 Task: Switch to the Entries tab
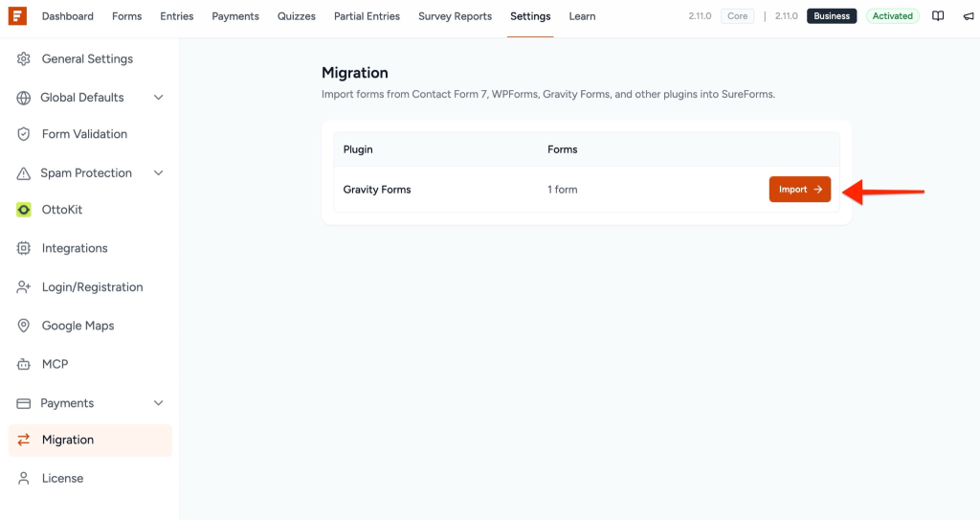(x=177, y=16)
